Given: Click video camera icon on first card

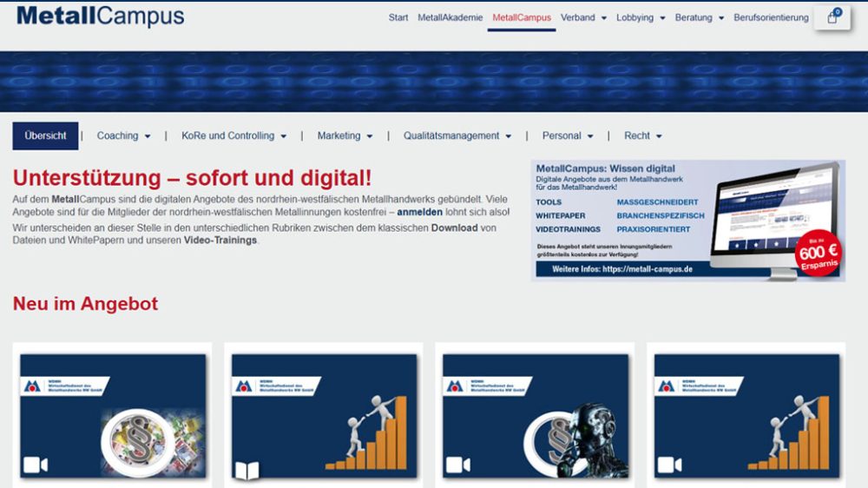Looking at the screenshot, I should (x=35, y=465).
